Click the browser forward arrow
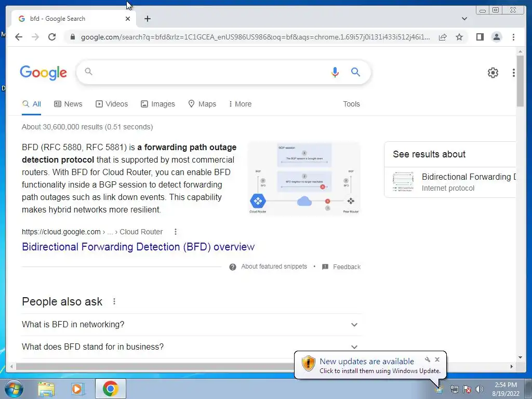The width and height of the screenshot is (532, 399). click(35, 37)
